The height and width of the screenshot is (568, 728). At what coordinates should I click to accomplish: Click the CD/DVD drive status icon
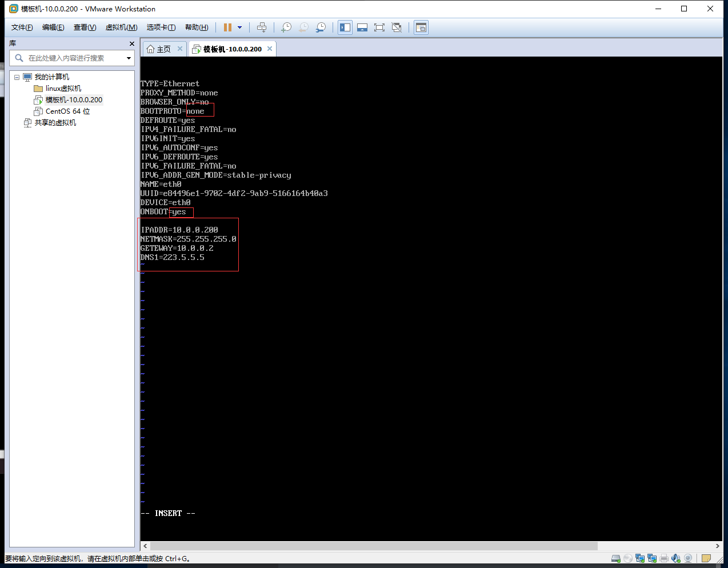tap(628, 558)
